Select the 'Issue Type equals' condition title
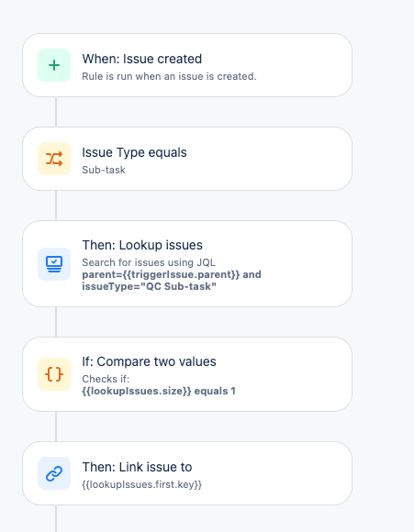 pyautogui.click(x=134, y=152)
